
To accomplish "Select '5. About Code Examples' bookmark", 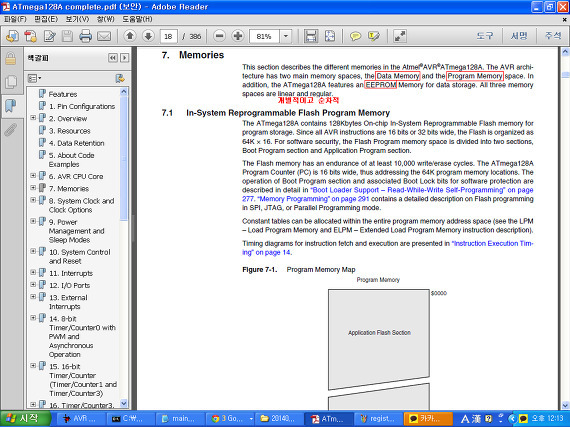I will click(x=72, y=160).
